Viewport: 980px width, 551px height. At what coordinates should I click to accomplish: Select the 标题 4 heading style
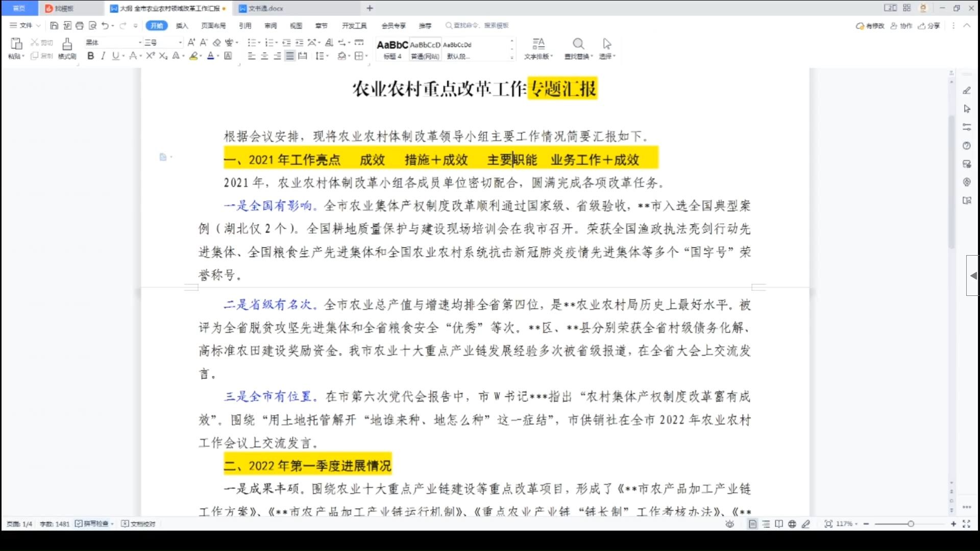(x=392, y=49)
